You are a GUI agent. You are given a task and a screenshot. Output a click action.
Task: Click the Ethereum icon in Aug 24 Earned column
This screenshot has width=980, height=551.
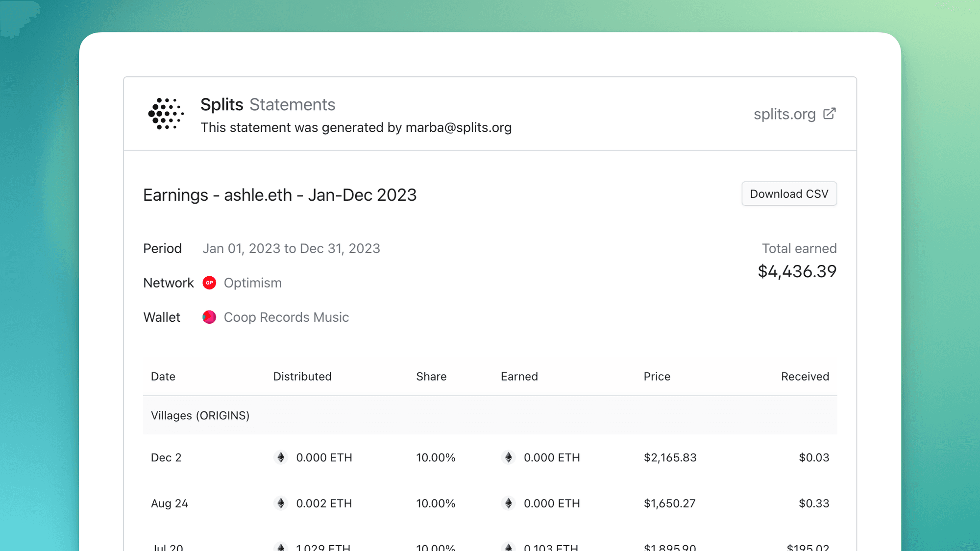(509, 503)
